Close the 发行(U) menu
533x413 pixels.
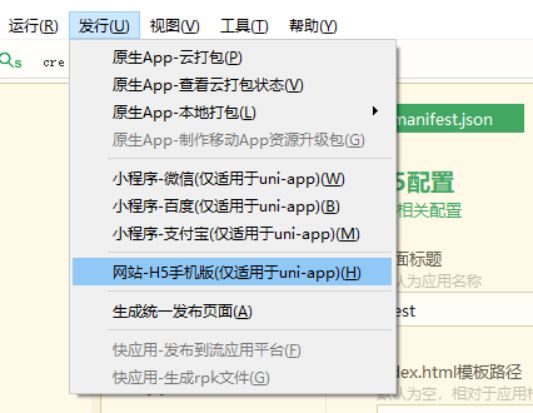104,26
